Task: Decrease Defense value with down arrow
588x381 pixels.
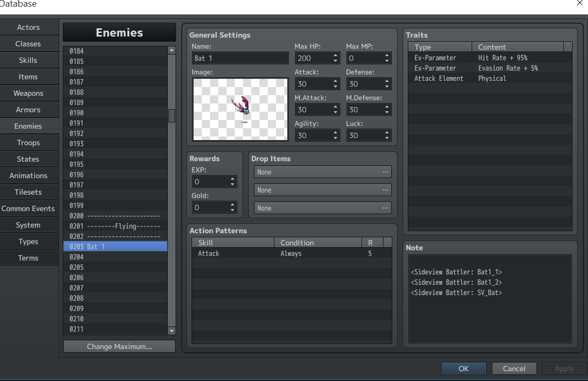Action: [387, 86]
